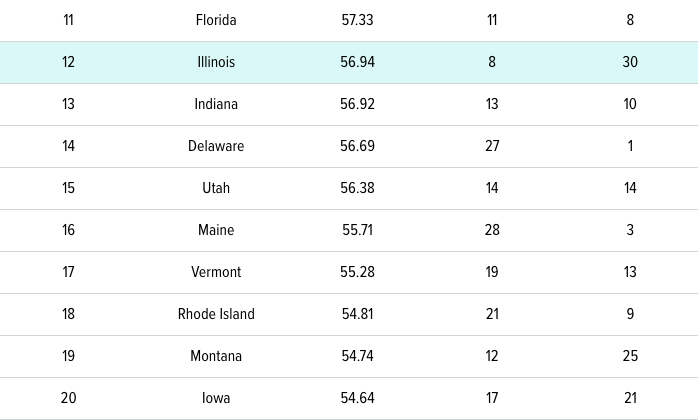Click the value 25 in Montana row

pos(630,356)
